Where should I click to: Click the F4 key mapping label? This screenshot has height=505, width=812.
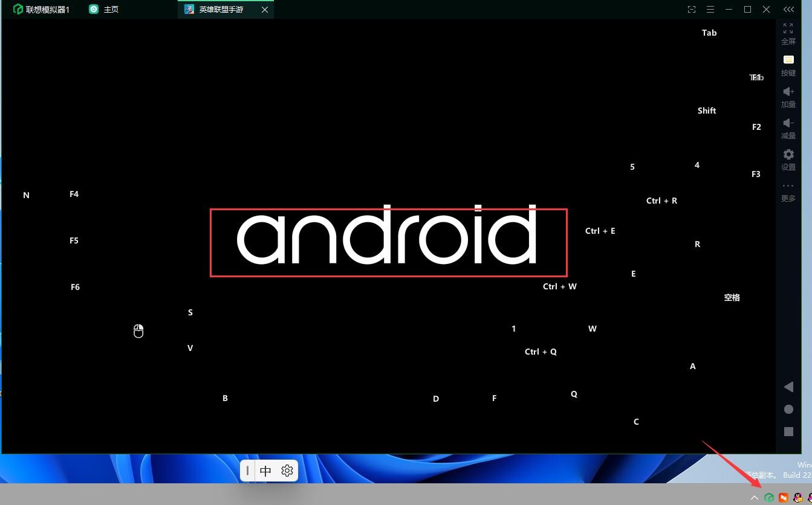74,194
